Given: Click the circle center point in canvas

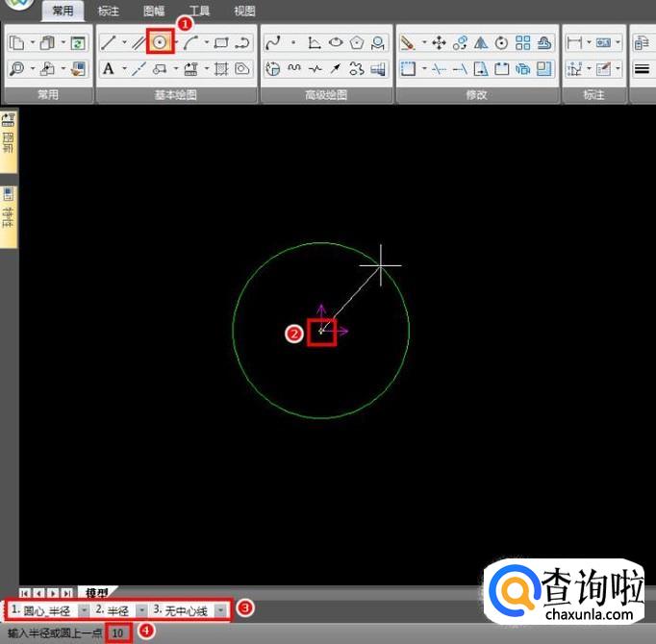Looking at the screenshot, I should click(320, 332).
